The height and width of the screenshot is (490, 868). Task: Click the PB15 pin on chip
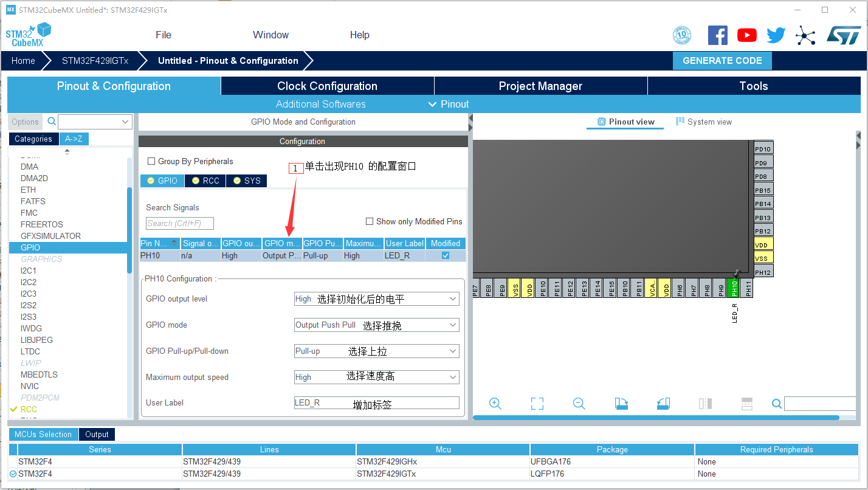point(763,190)
